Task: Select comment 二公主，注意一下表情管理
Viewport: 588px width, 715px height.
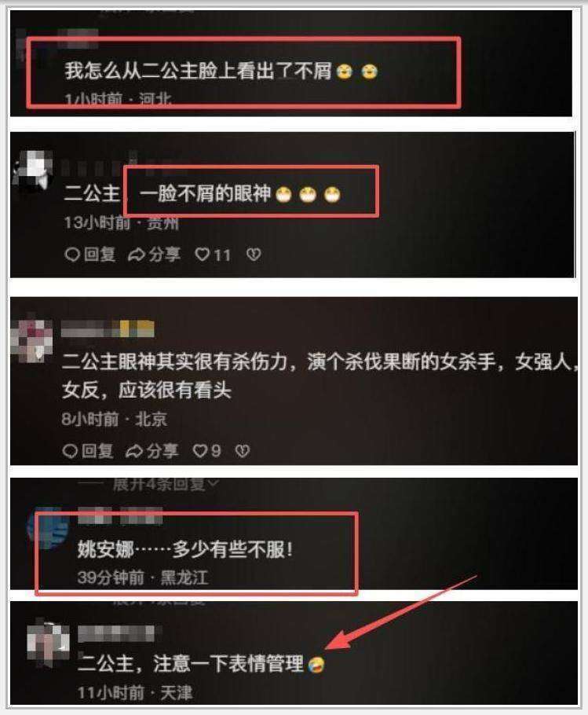Action: tap(191, 663)
